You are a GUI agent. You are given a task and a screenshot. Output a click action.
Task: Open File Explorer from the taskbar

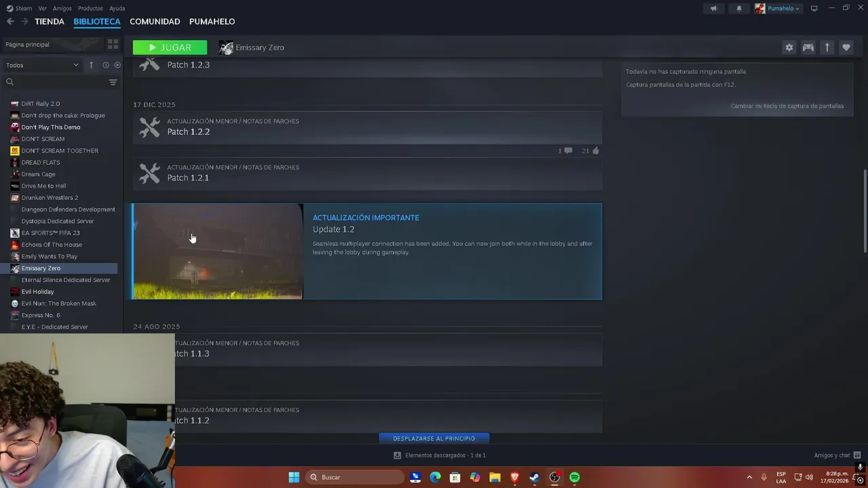tap(495, 477)
